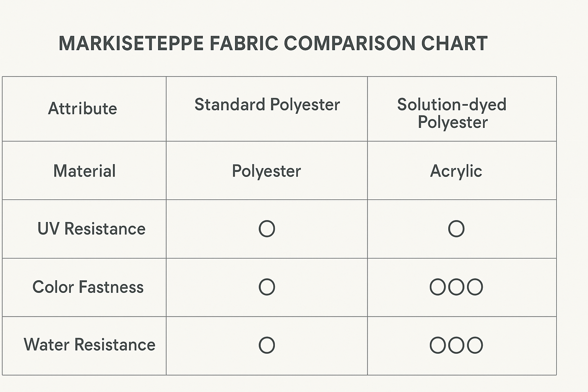Select the Water Resistance row label

pos(90,345)
